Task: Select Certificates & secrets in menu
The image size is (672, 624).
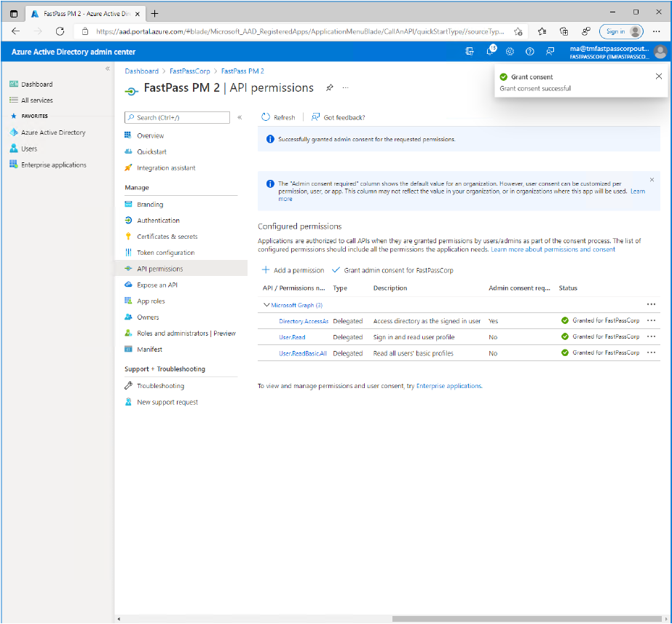Action: pyautogui.click(x=167, y=237)
